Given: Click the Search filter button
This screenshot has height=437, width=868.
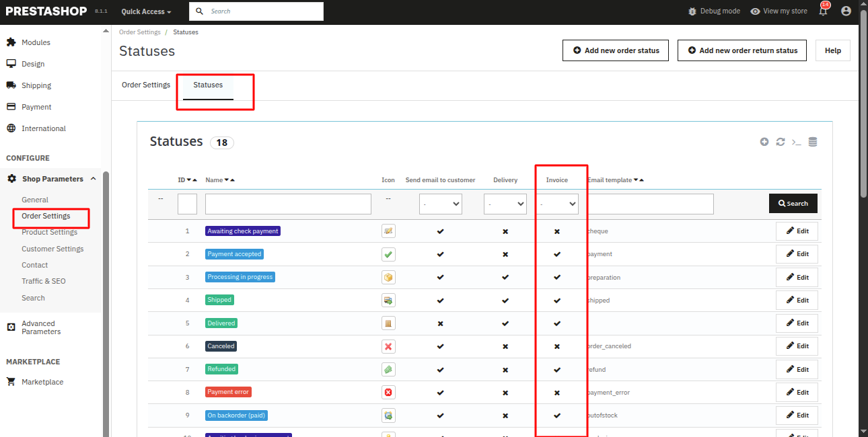Looking at the screenshot, I should point(793,204).
